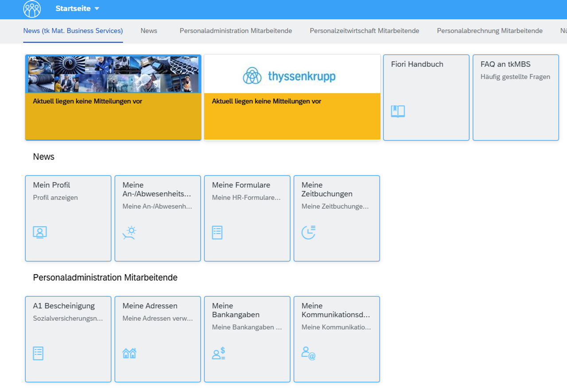Select Personaladministration Mitarbeitende tab

[236, 31]
